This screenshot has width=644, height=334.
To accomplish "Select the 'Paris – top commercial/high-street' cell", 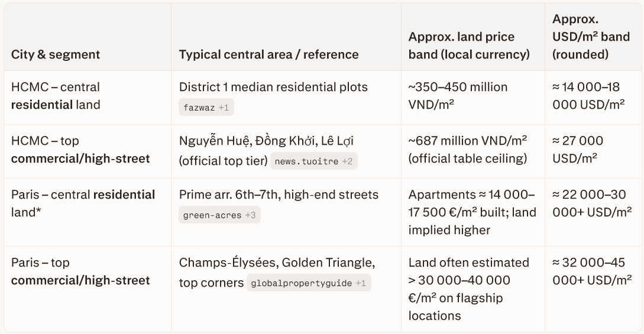I will [80, 271].
